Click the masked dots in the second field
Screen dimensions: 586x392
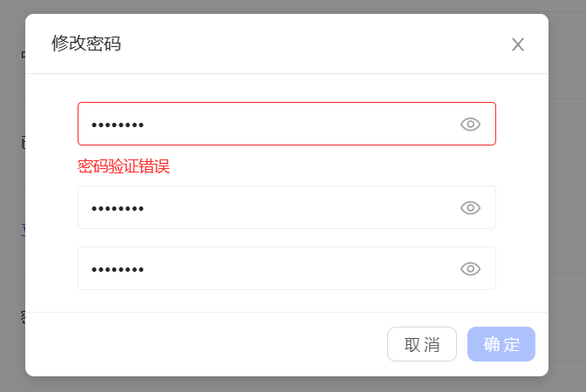tap(118, 208)
